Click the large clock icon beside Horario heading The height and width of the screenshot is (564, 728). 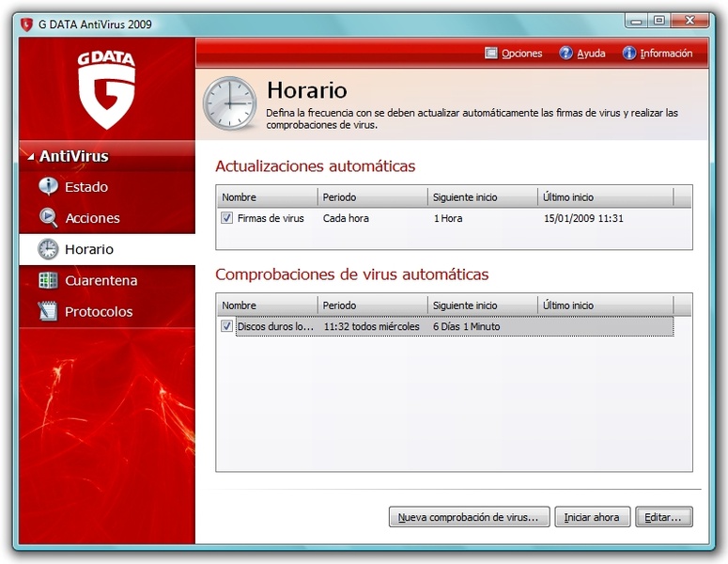tap(230, 103)
